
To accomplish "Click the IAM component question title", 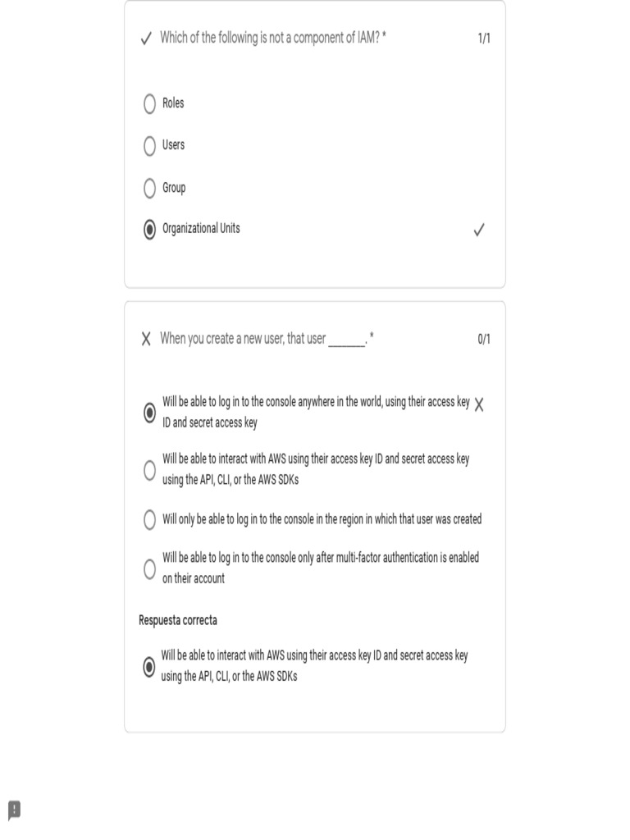I will pos(272,38).
